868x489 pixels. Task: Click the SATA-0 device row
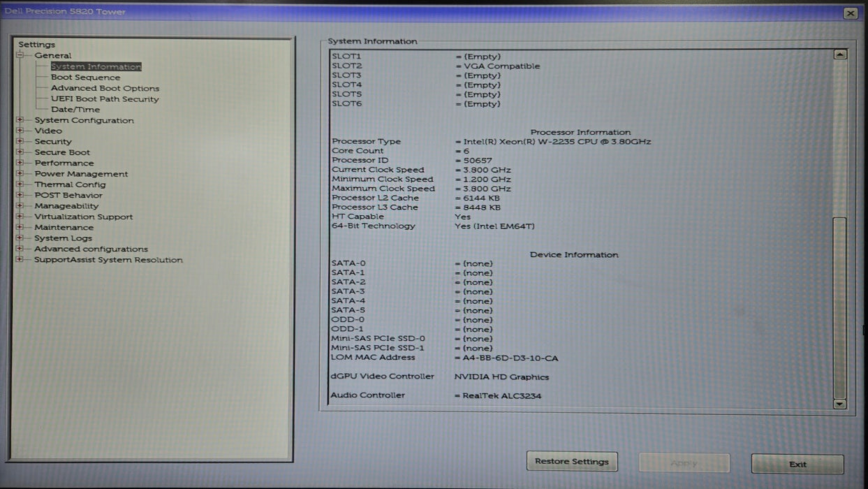[412, 263]
